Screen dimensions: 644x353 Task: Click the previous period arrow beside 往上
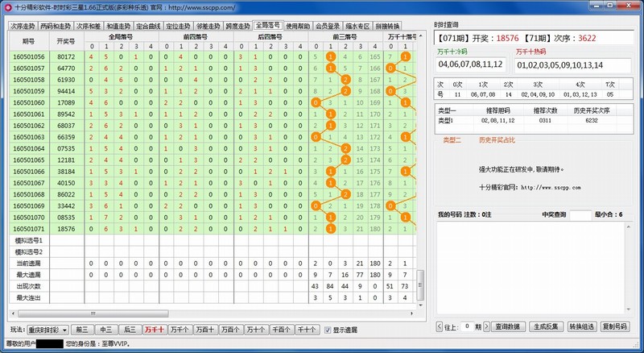point(439,326)
